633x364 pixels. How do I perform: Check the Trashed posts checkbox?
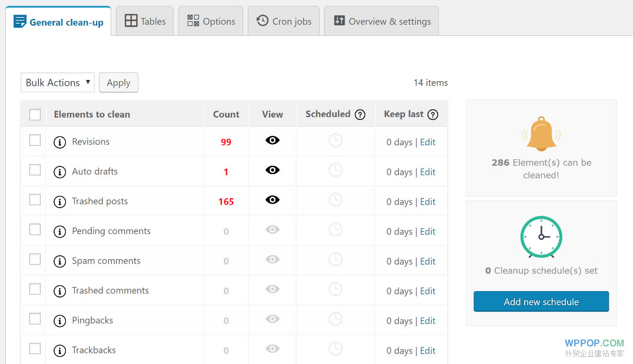pos(35,200)
